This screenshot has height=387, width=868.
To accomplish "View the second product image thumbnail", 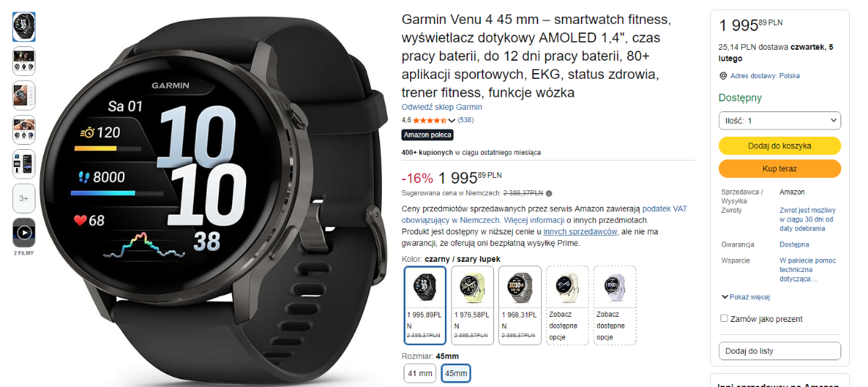I will (24, 61).
